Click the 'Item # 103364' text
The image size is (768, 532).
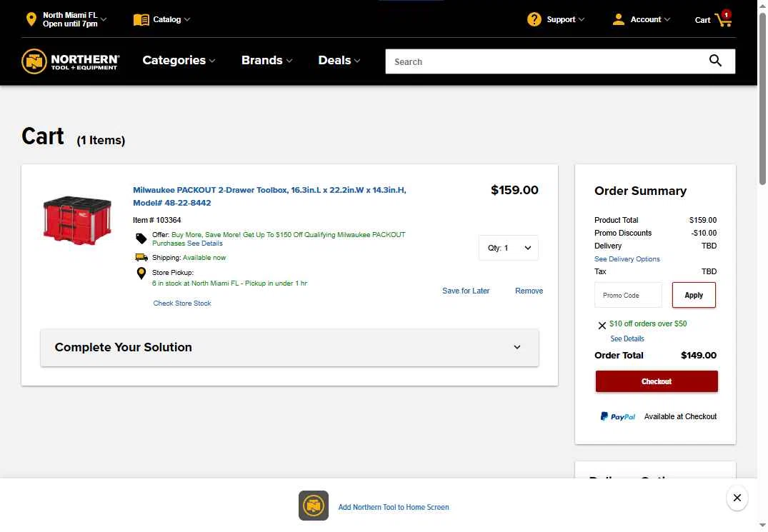[156, 220]
